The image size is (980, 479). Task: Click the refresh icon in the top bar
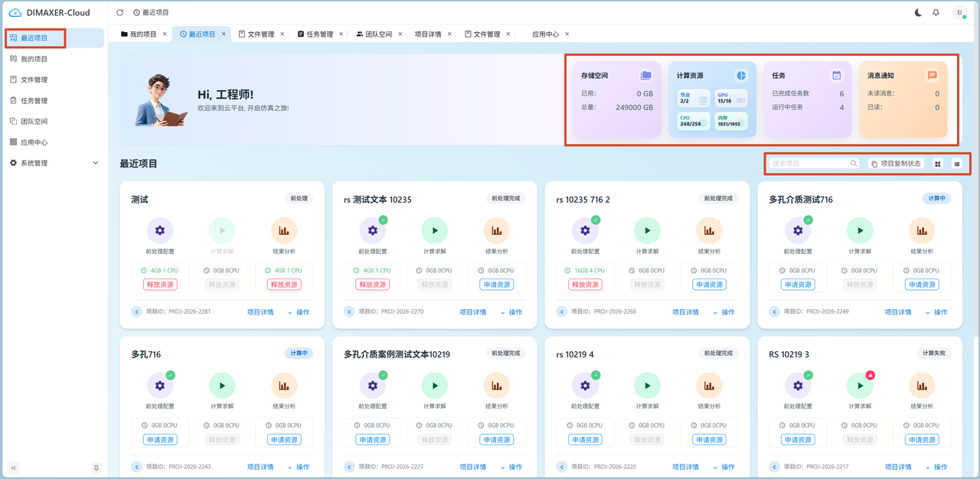(119, 12)
